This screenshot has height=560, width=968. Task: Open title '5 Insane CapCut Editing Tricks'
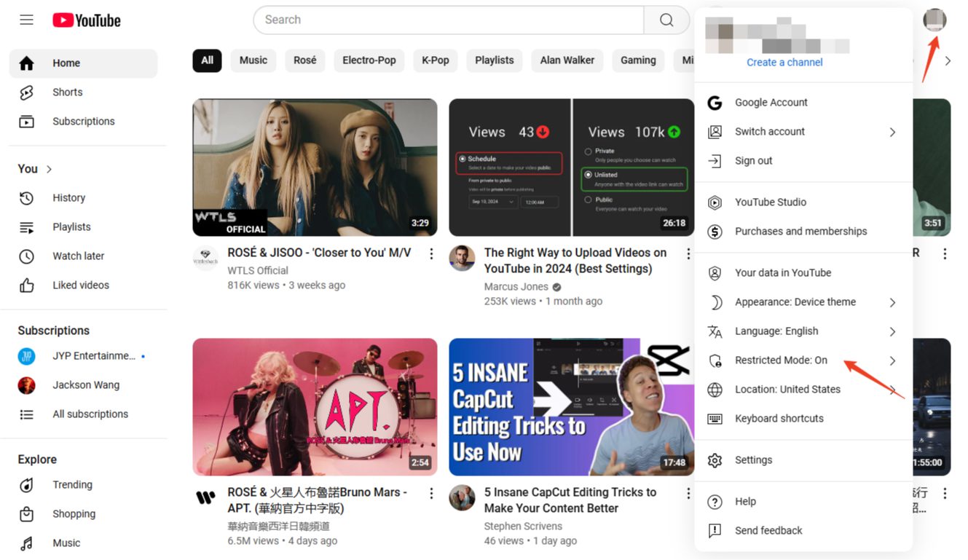[570, 500]
